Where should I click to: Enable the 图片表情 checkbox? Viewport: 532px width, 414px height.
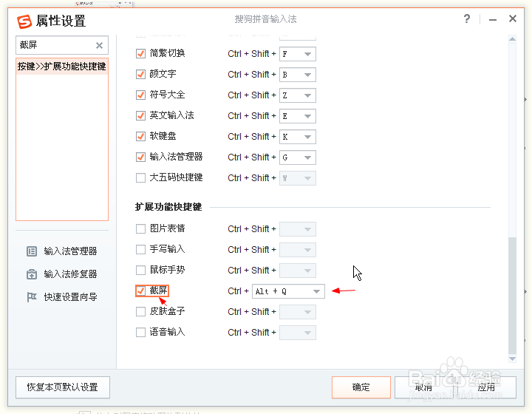(x=140, y=228)
